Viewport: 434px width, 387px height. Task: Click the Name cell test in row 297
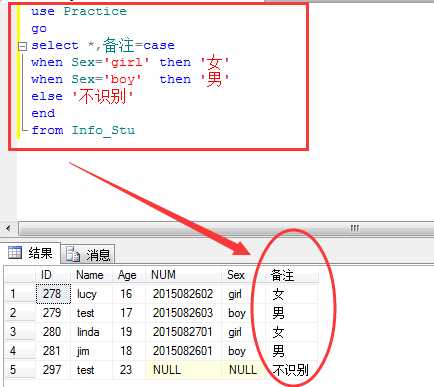point(92,370)
